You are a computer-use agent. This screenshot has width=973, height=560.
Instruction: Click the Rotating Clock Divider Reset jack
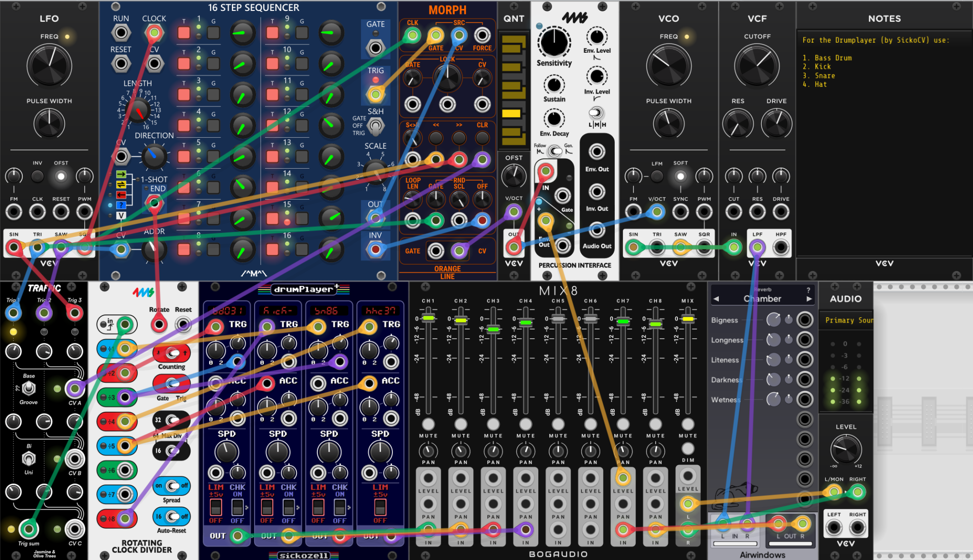tap(183, 324)
